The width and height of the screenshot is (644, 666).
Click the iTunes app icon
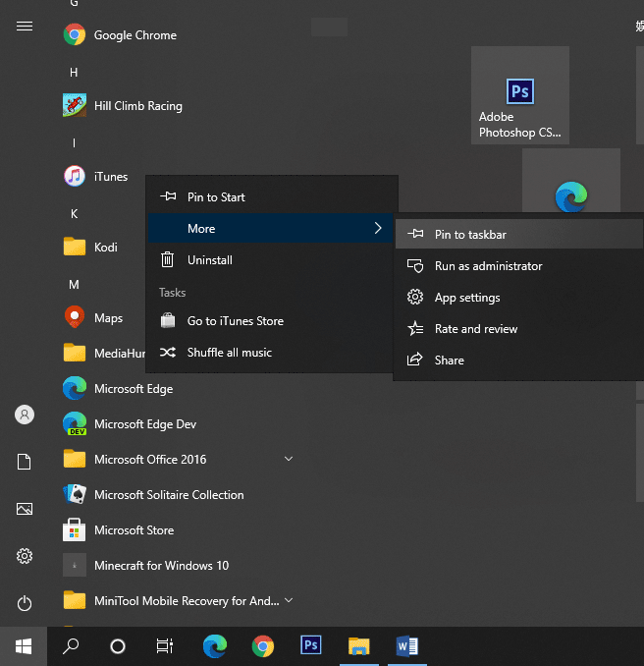tap(75, 177)
